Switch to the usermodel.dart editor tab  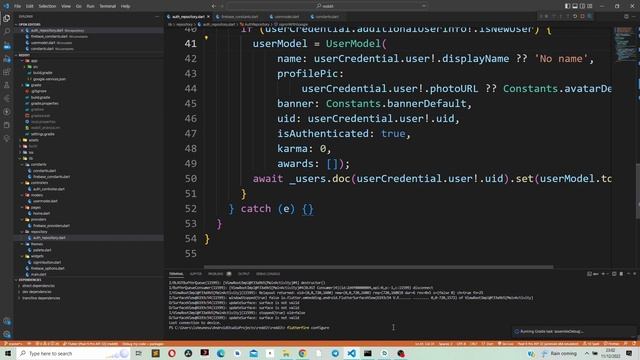point(287,17)
